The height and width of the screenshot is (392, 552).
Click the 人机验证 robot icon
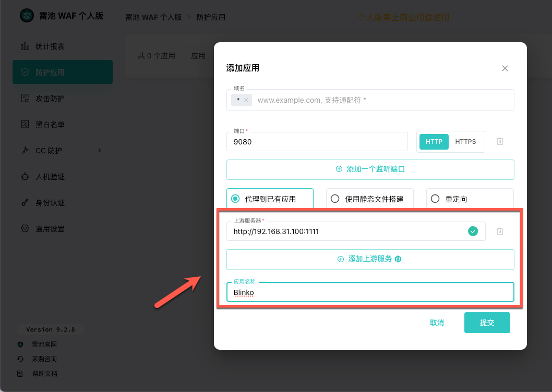pyautogui.click(x=25, y=176)
